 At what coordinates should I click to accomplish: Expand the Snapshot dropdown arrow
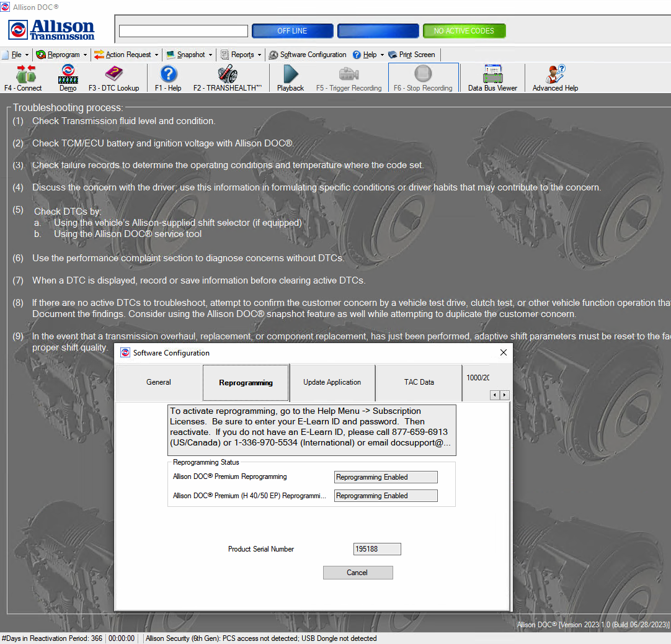(211, 55)
